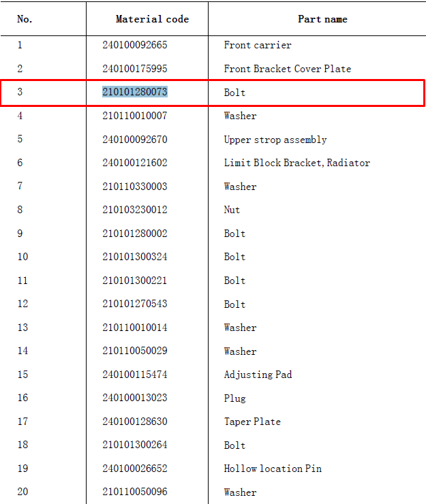
Task: Click Hollow location Pin part name
Action: tap(273, 469)
